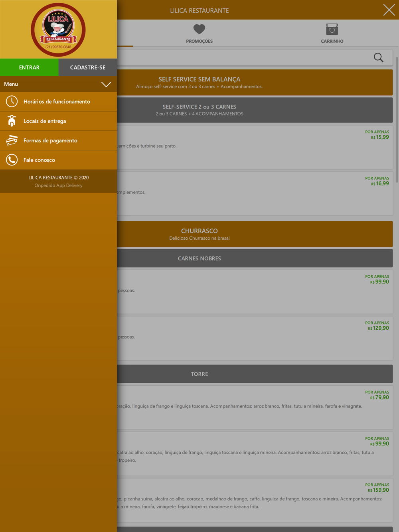
Task: Select the R$ 99,90 carnes nobres item
Action: click(x=255, y=292)
